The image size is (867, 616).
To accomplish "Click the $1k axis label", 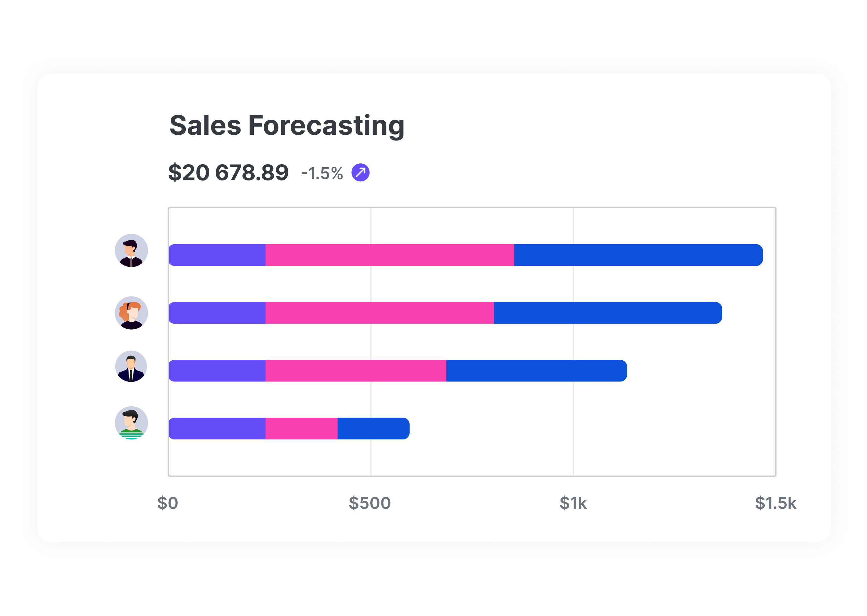I will 573,503.
